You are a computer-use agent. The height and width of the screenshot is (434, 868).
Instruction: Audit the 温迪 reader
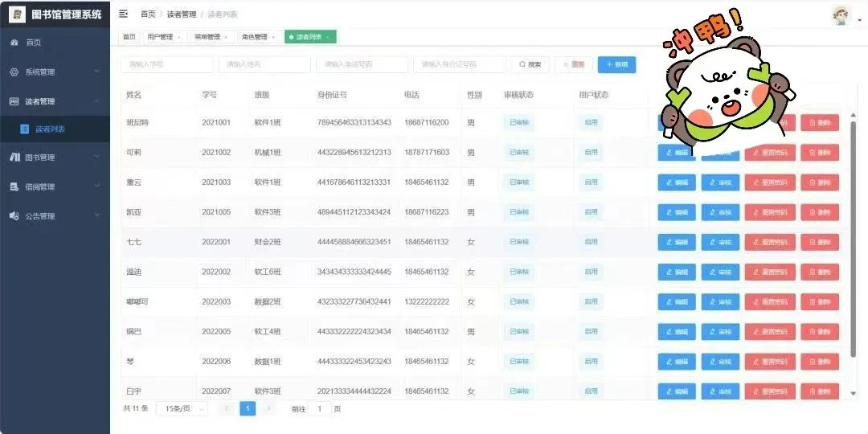point(720,272)
